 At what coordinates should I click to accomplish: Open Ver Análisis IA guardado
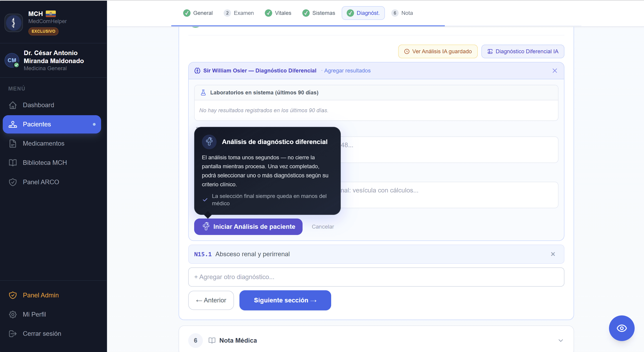[x=438, y=51]
